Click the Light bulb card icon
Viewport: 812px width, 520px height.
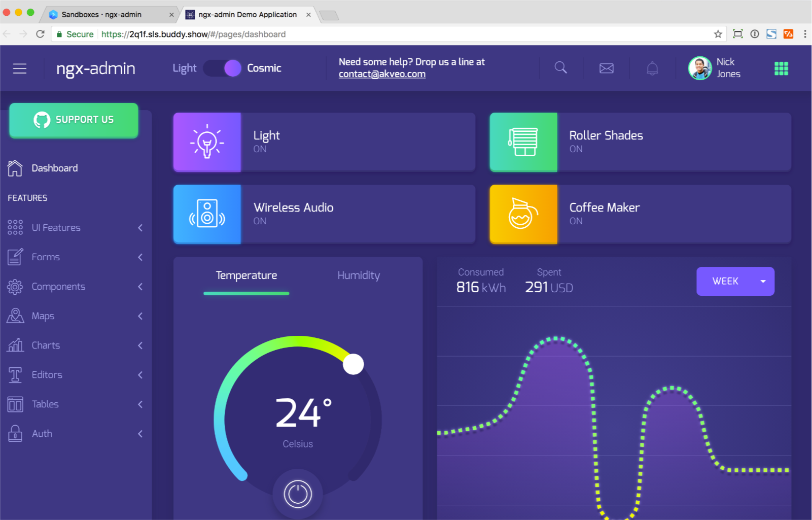coord(207,142)
